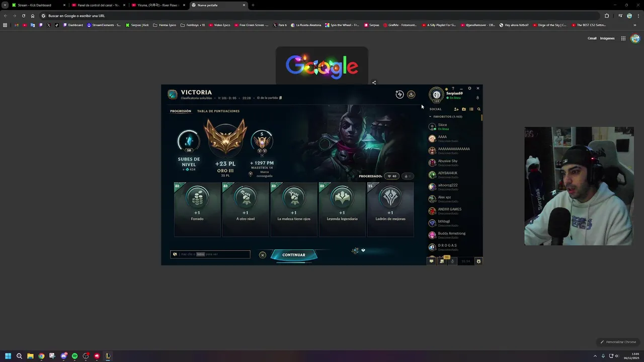Open the Hentai Epico bookmark folder
Screen dimensions: 644x362
[165, 25]
